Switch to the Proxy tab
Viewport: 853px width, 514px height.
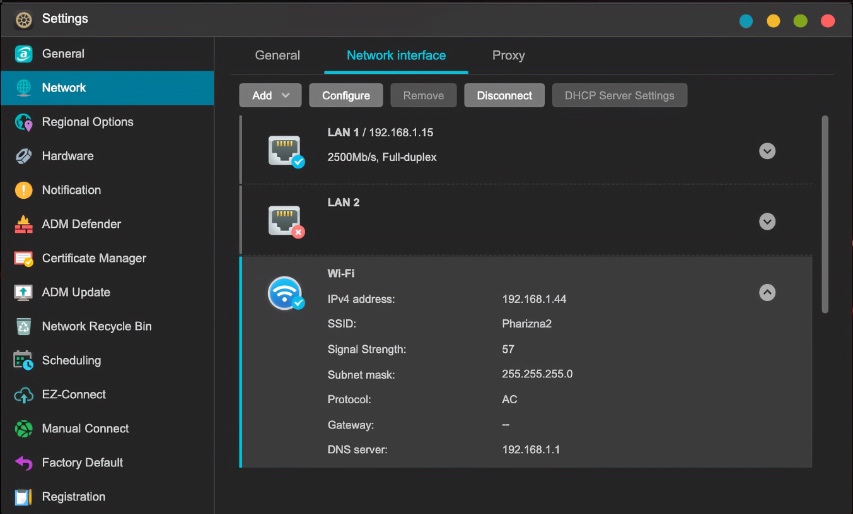point(508,55)
